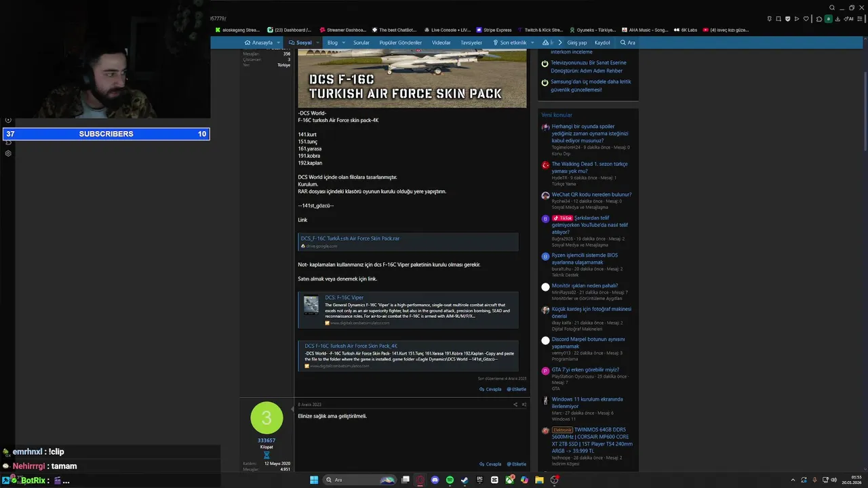Open the Streamer Dashboard bookmark

[x=342, y=30]
